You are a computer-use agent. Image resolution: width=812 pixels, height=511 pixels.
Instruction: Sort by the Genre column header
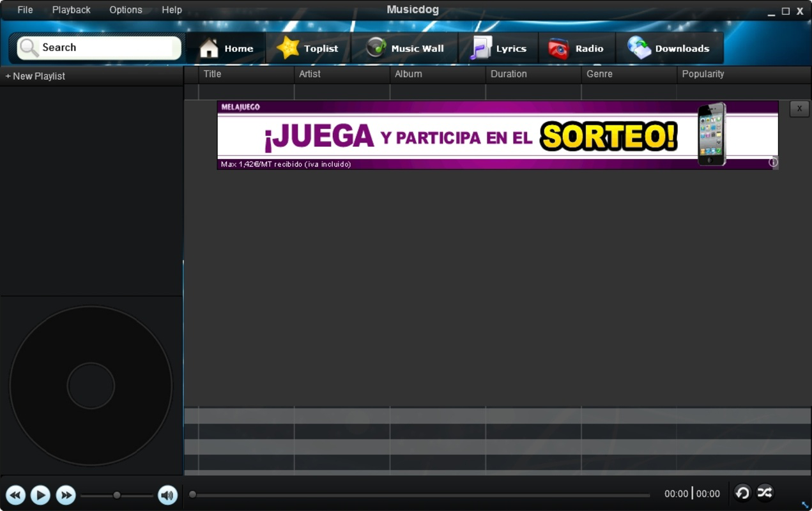(x=629, y=74)
